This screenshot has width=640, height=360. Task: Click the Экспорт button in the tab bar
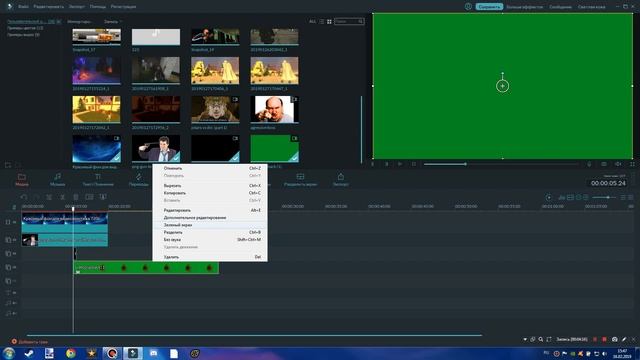pyautogui.click(x=340, y=180)
